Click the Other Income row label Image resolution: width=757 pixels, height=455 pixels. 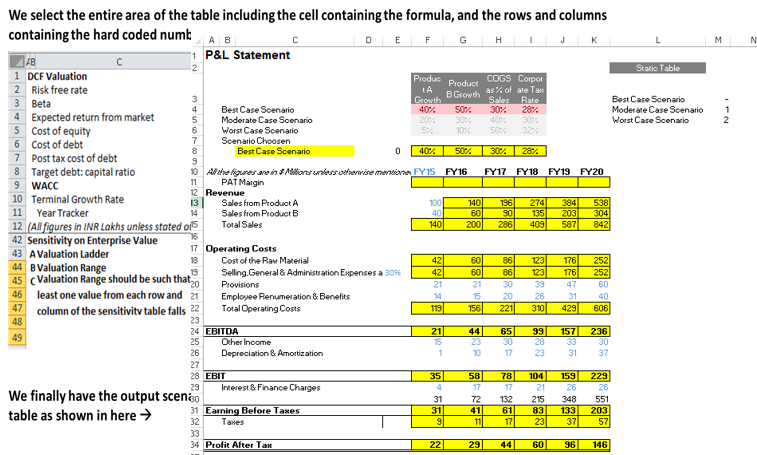tap(246, 342)
